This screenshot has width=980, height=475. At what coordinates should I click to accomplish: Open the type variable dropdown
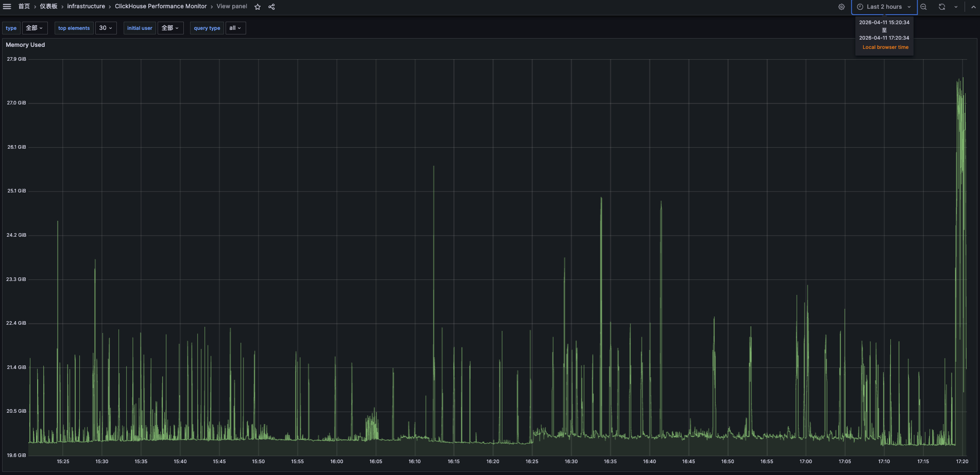coord(35,28)
